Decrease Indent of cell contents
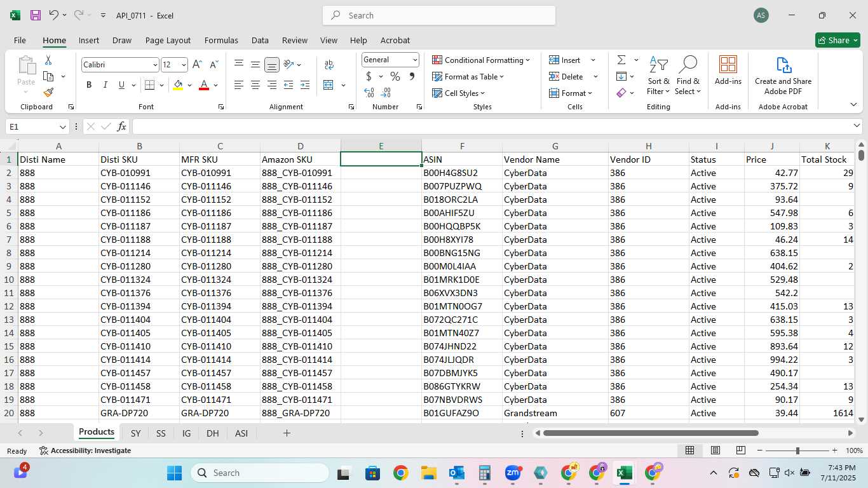Image resolution: width=868 pixels, height=488 pixels. point(288,85)
